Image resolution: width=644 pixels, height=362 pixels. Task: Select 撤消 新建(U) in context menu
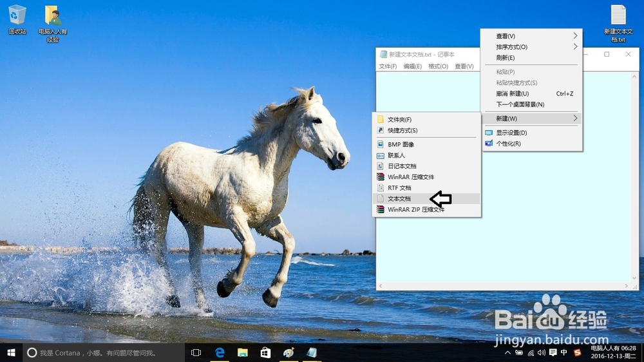[x=531, y=93]
